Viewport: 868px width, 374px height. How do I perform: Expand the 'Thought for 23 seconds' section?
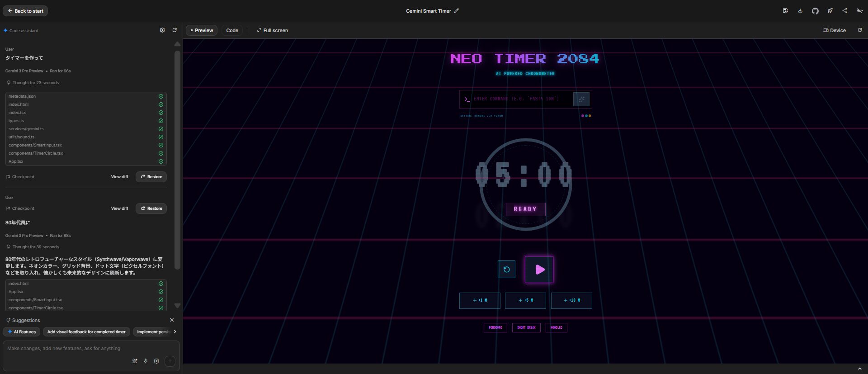point(35,83)
